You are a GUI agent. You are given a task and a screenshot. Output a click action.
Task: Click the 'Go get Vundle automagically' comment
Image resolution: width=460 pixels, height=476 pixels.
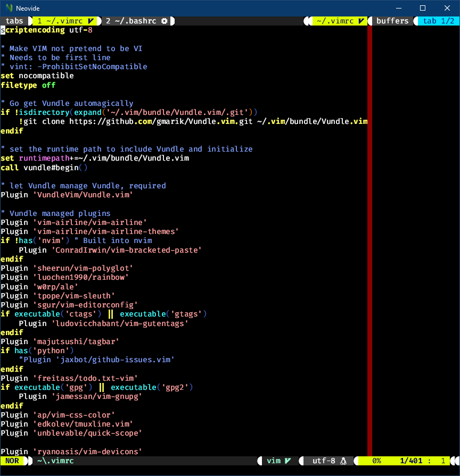click(67, 104)
